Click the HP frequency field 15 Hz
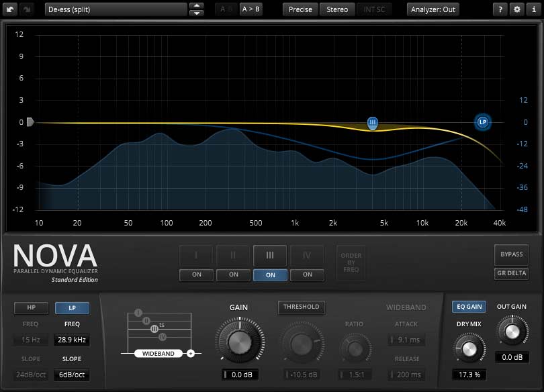Screen dimensions: 544x392 tap(31, 340)
